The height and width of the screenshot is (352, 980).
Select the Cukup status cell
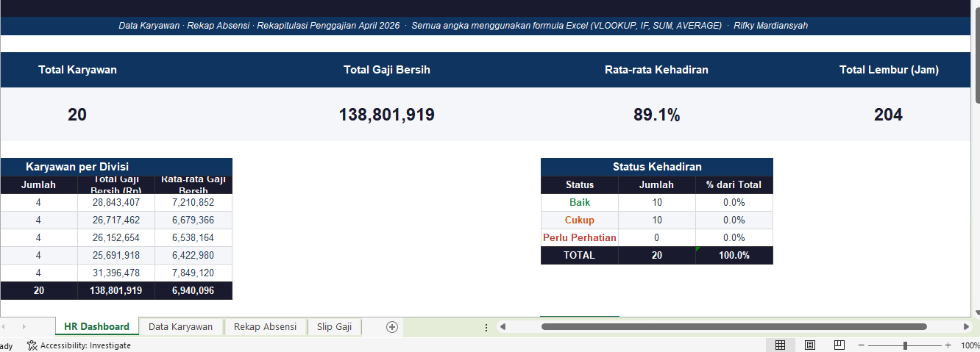(580, 220)
